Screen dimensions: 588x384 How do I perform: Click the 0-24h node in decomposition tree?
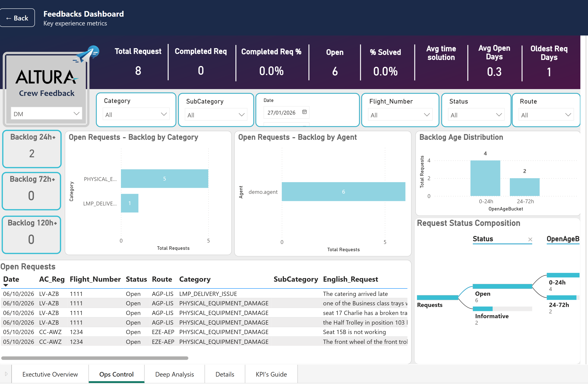coord(563,275)
